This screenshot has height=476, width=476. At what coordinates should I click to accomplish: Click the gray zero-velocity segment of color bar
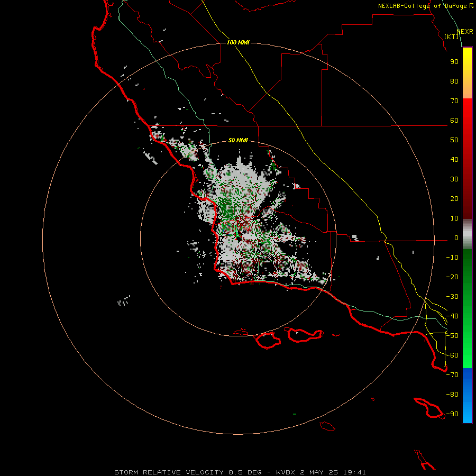click(467, 234)
